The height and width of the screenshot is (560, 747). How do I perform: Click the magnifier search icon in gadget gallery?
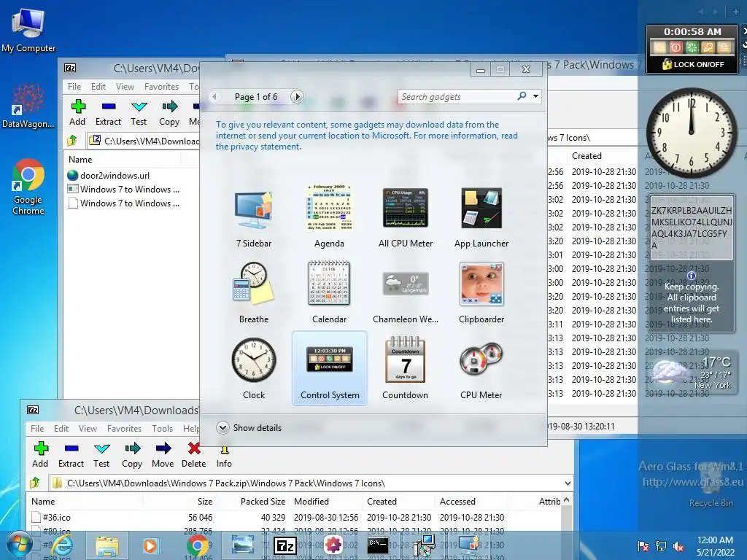tap(522, 96)
